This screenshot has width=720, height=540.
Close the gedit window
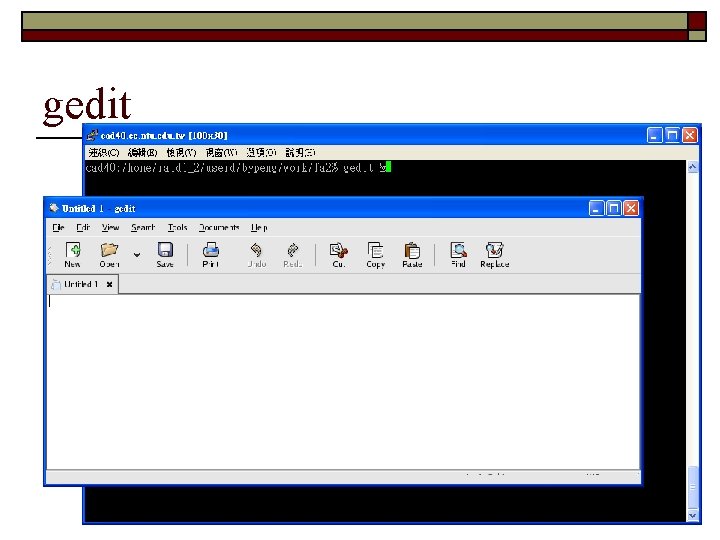[631, 208]
